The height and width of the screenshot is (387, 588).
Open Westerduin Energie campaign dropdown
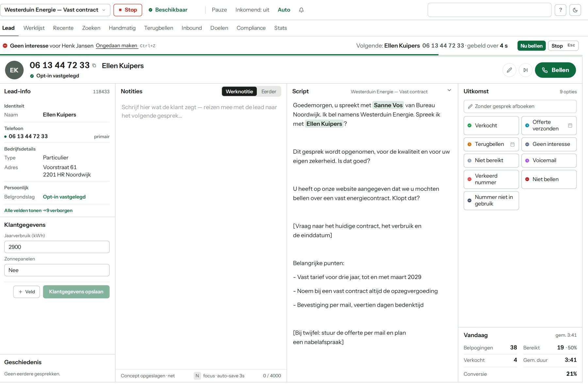(x=55, y=10)
